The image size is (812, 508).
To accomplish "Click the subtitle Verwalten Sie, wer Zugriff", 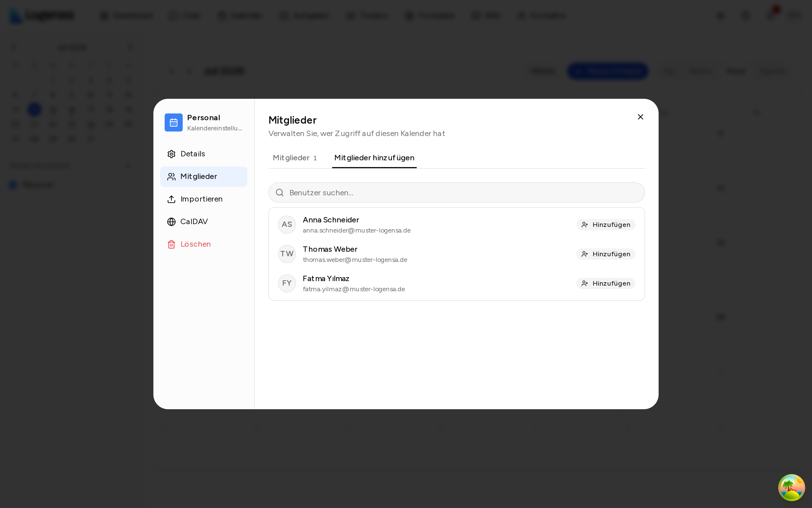I will 357,133.
